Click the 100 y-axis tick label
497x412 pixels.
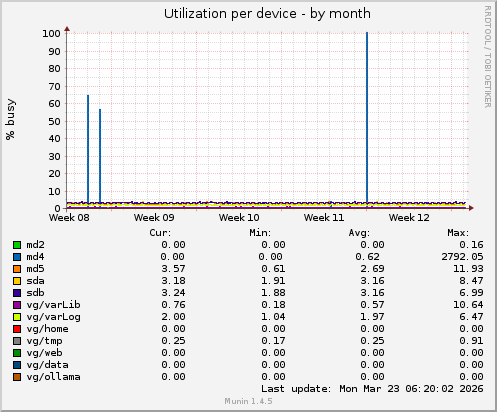[x=51, y=34]
